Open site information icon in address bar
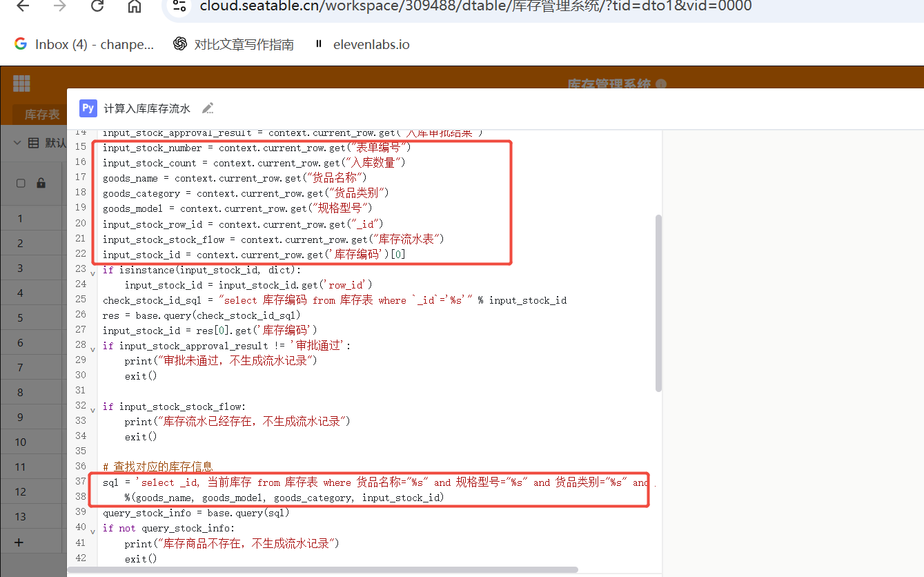Viewport: 924px width, 577px height. [179, 7]
